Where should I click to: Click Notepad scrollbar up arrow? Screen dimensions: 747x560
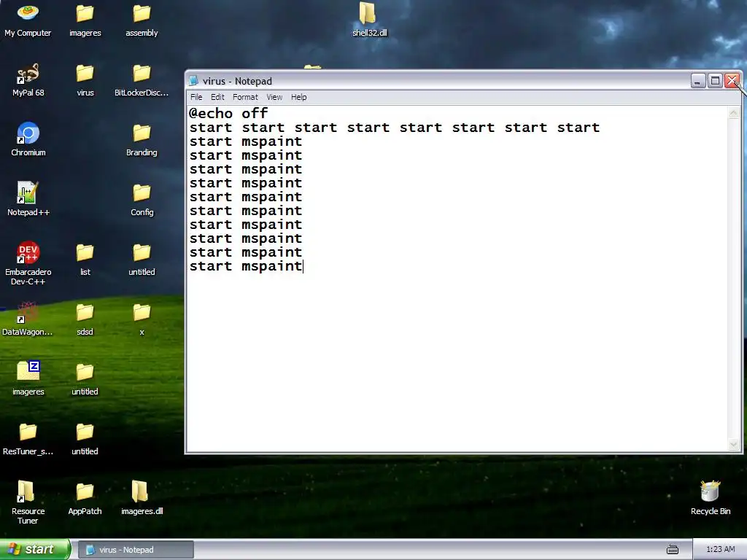(x=733, y=113)
